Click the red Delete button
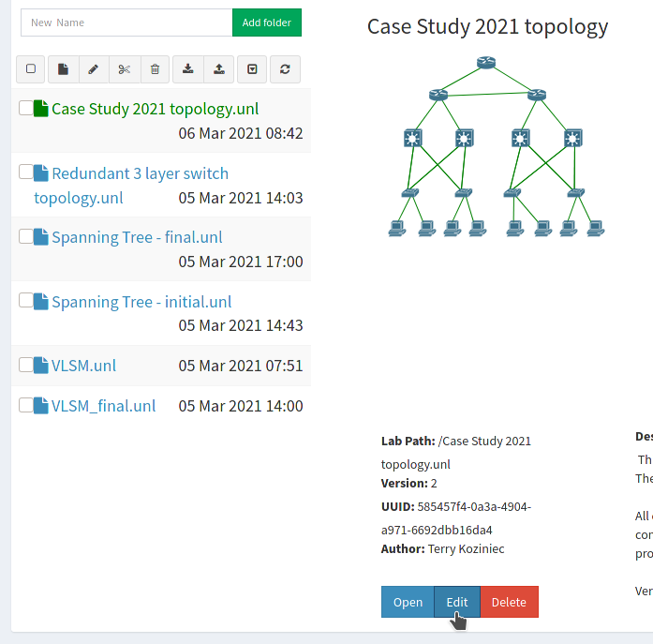The image size is (653, 644). point(509,602)
